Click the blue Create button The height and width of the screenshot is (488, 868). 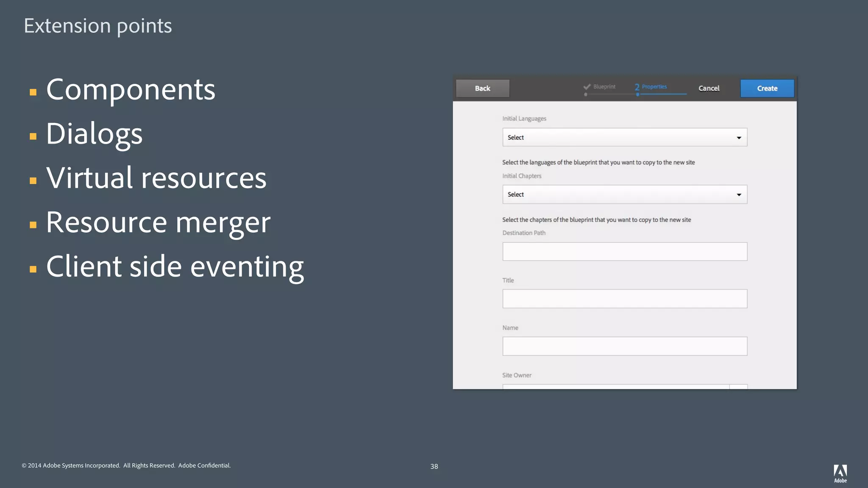point(767,89)
